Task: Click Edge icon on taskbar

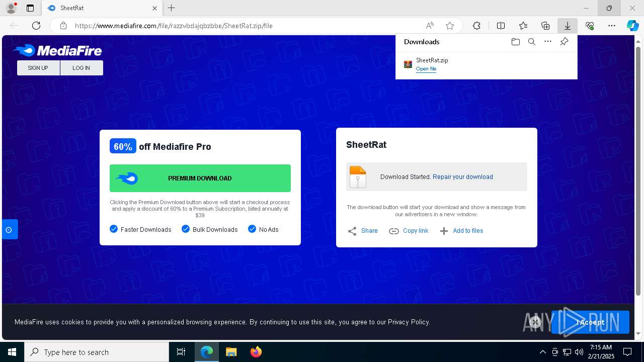Action: tap(207, 352)
